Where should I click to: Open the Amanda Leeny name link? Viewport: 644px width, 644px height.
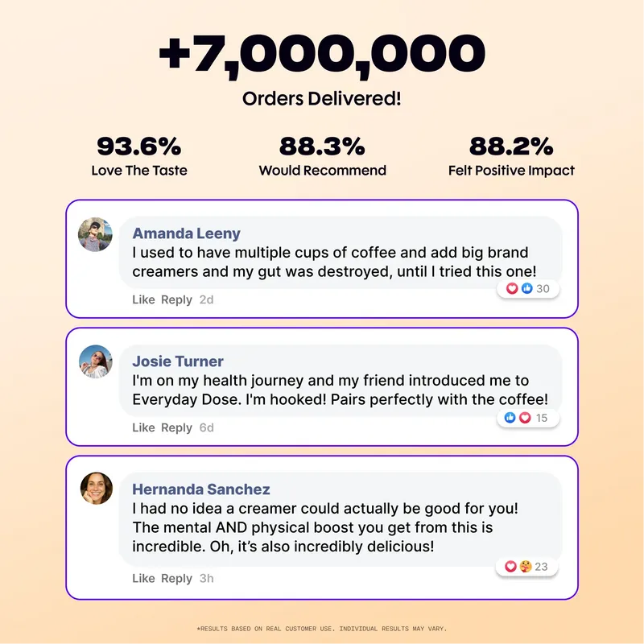(187, 233)
